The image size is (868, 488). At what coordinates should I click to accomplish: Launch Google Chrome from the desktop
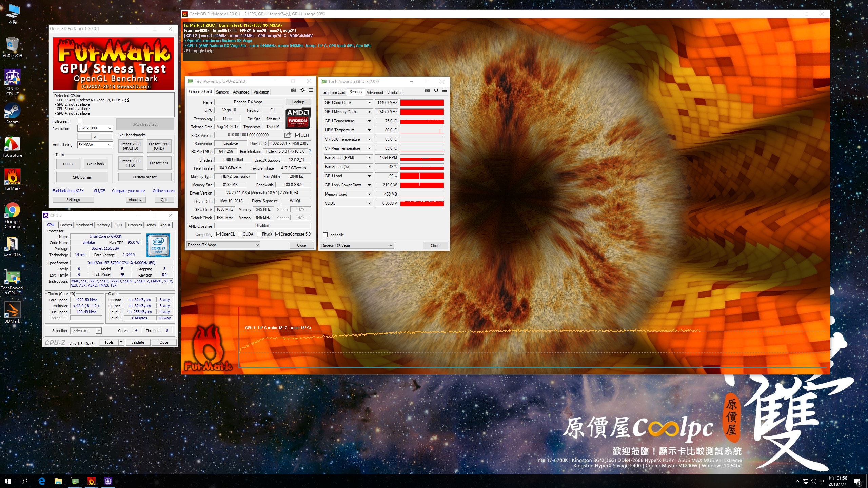pyautogui.click(x=13, y=216)
